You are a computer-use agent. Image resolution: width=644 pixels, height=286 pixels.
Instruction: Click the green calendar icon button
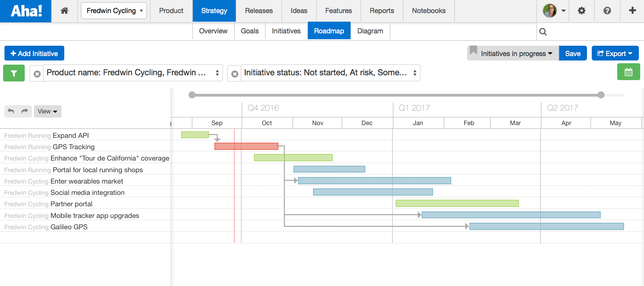[629, 72]
